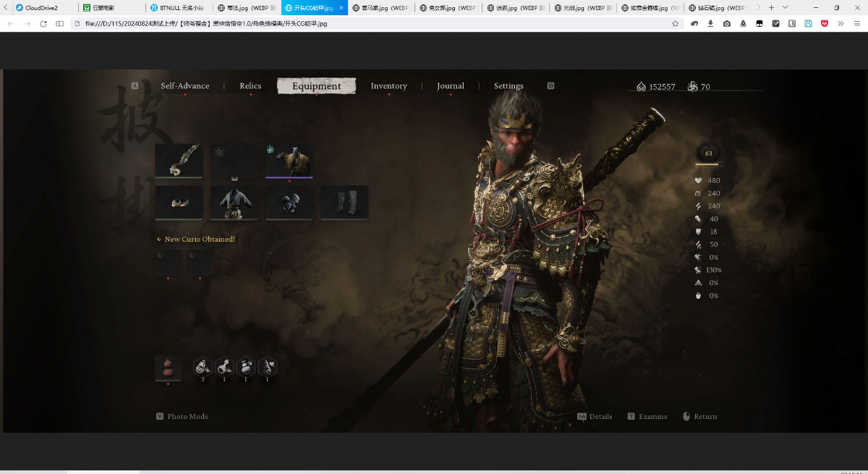Select the red gourd item slot
The width and height of the screenshot is (868, 474).
point(168,367)
